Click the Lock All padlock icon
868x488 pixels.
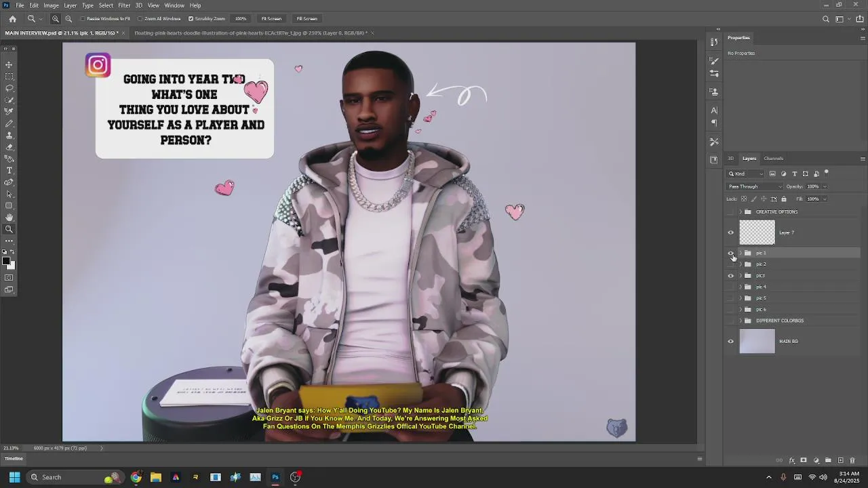coord(784,199)
